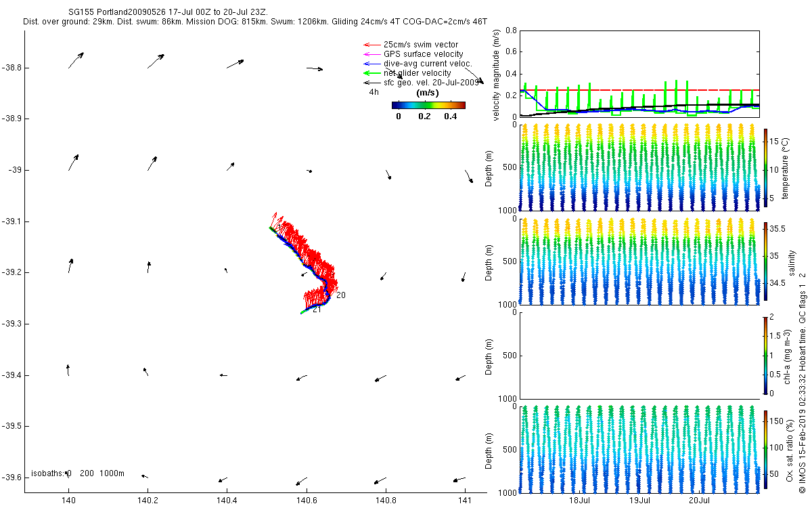
Task: Click the latitude tick label -39.4
Action: (11, 375)
